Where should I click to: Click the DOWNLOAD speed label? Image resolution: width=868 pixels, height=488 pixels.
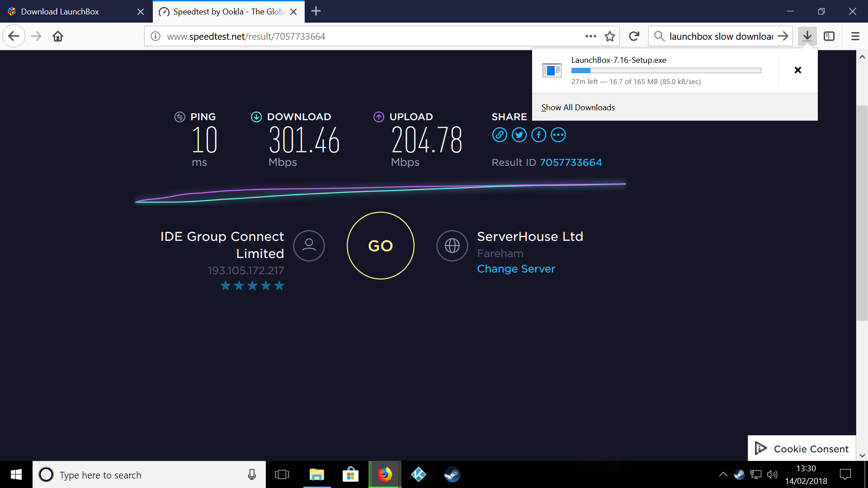pyautogui.click(x=299, y=117)
